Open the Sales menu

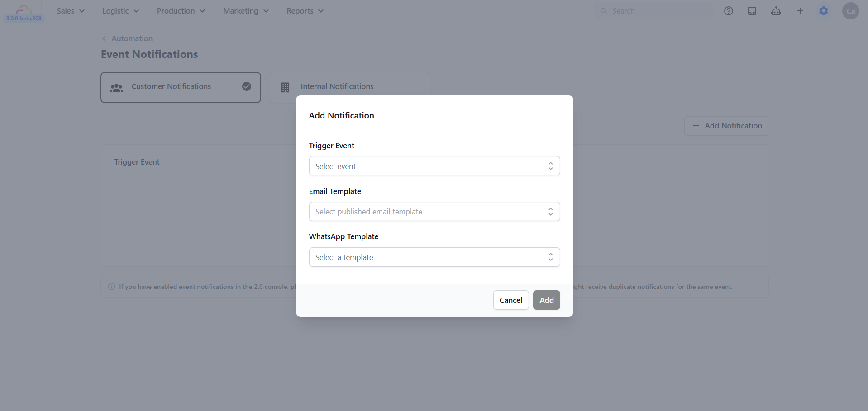(x=70, y=11)
